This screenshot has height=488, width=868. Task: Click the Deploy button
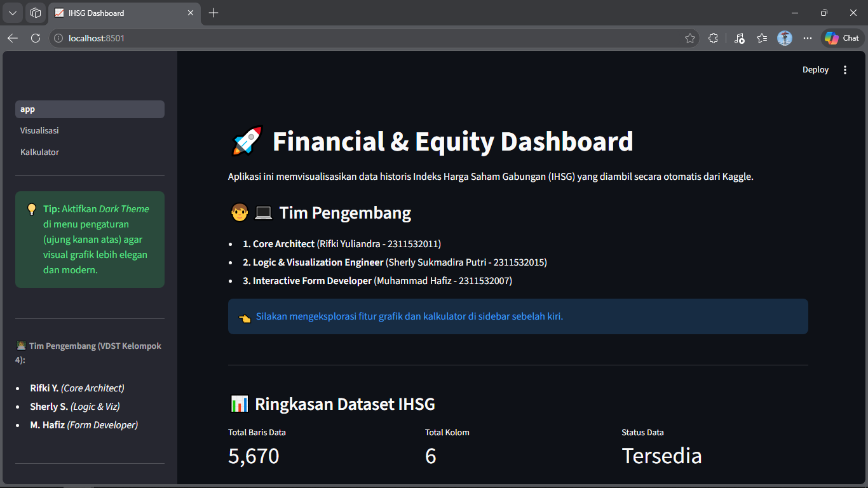point(815,70)
